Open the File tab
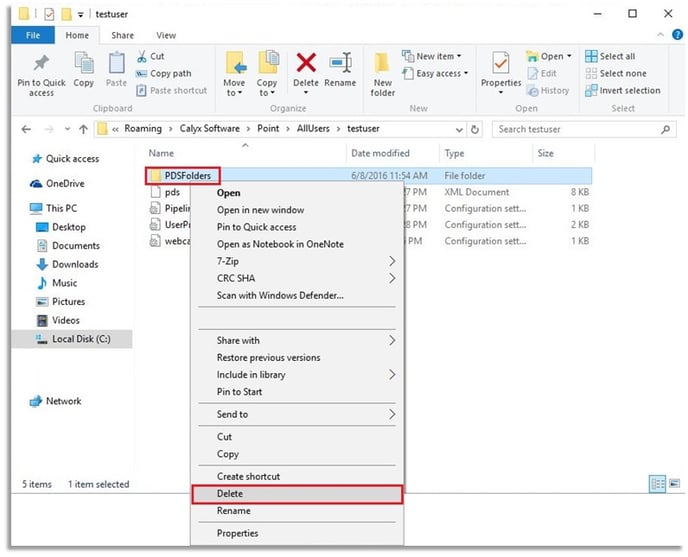This screenshot has width=688, height=557. 33,35
